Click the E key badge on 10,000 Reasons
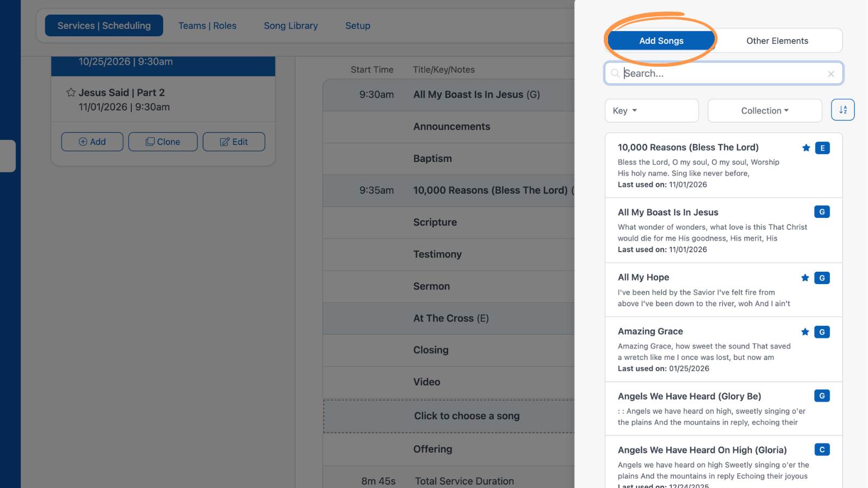Viewport: 868px width, 488px height. pos(822,148)
